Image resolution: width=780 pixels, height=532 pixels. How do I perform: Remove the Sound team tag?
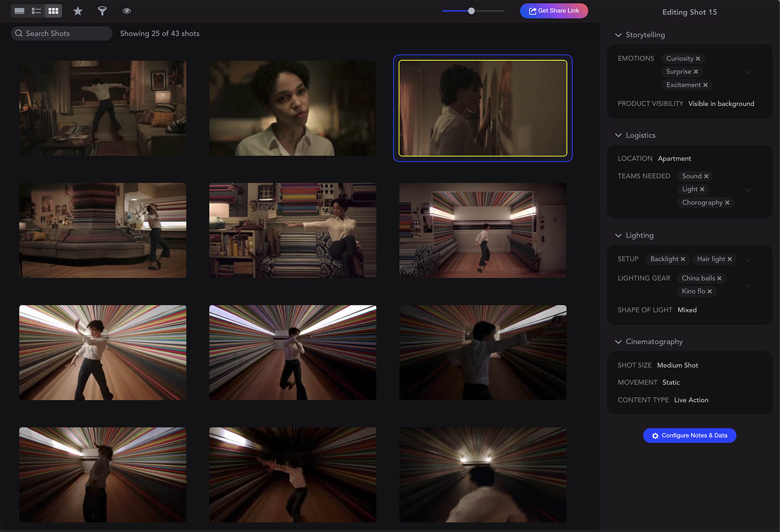click(706, 176)
